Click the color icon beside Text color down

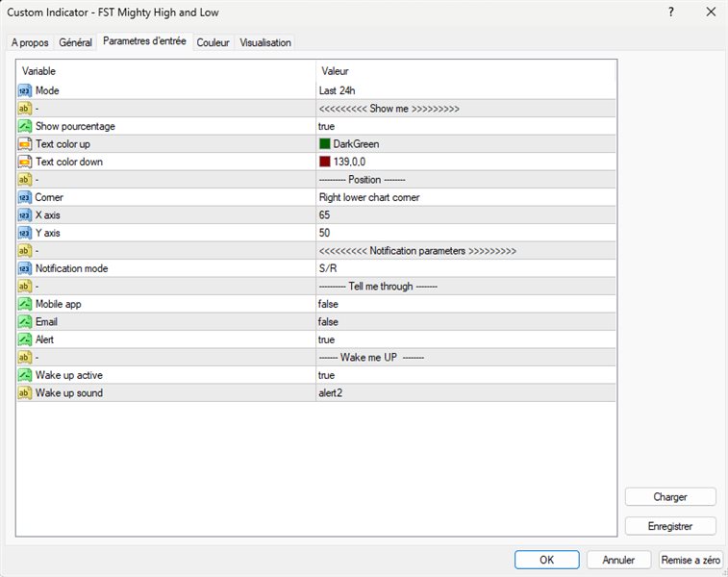pyautogui.click(x=25, y=162)
